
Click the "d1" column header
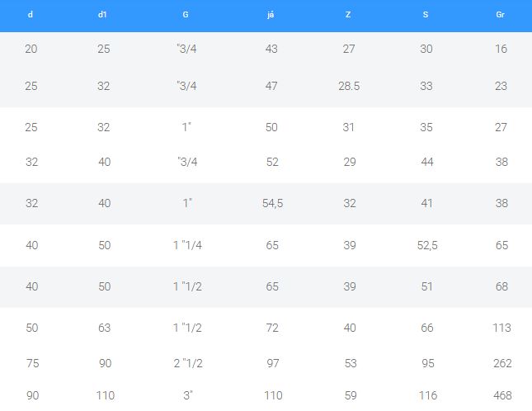pos(103,15)
